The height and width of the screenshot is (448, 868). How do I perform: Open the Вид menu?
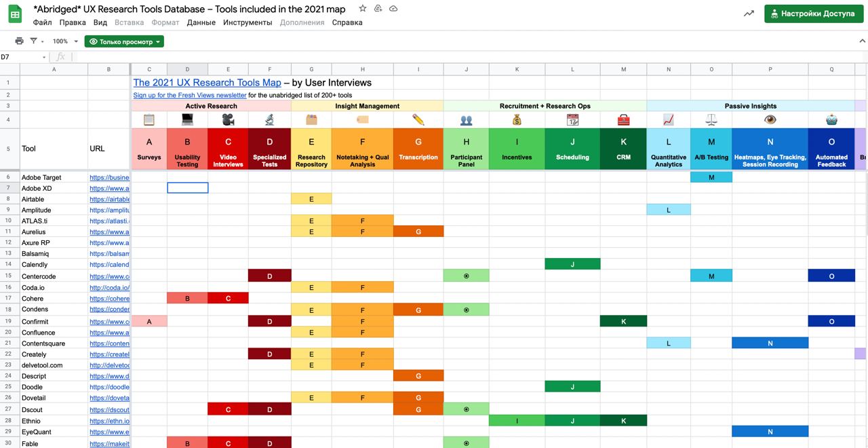pos(100,22)
